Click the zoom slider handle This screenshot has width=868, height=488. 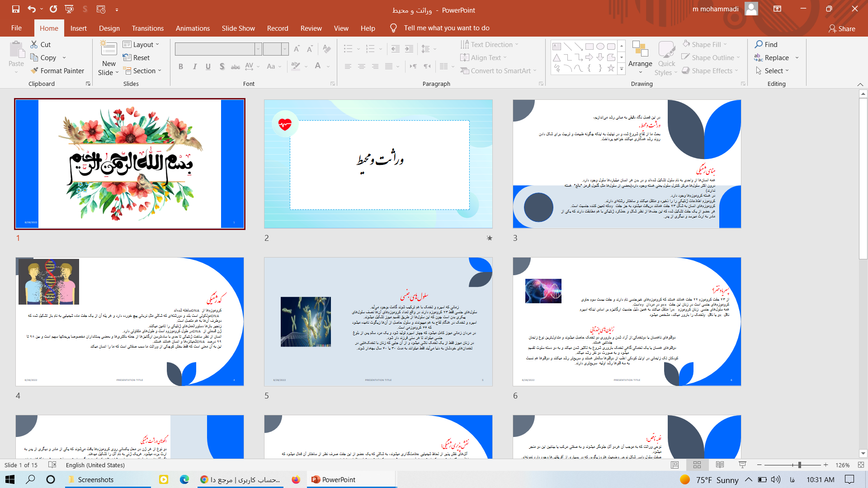pos(799,465)
